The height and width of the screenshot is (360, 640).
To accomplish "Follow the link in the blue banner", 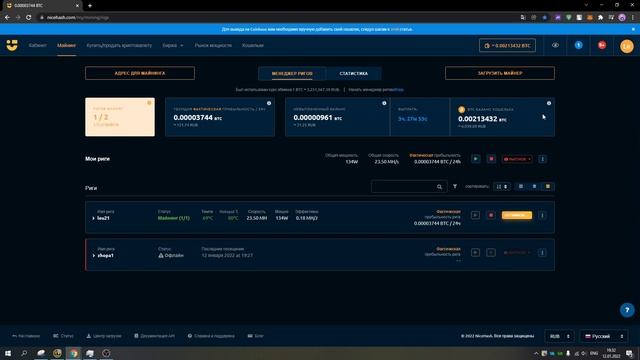I will [x=394, y=29].
